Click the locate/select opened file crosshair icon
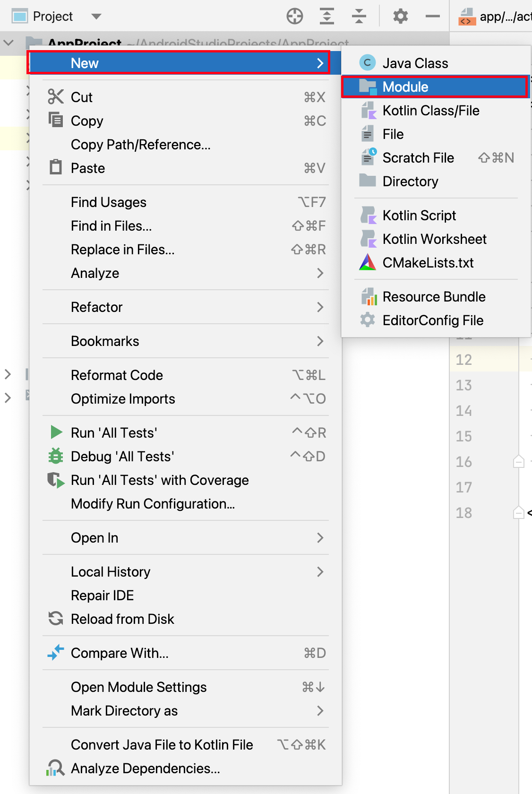 [x=295, y=17]
